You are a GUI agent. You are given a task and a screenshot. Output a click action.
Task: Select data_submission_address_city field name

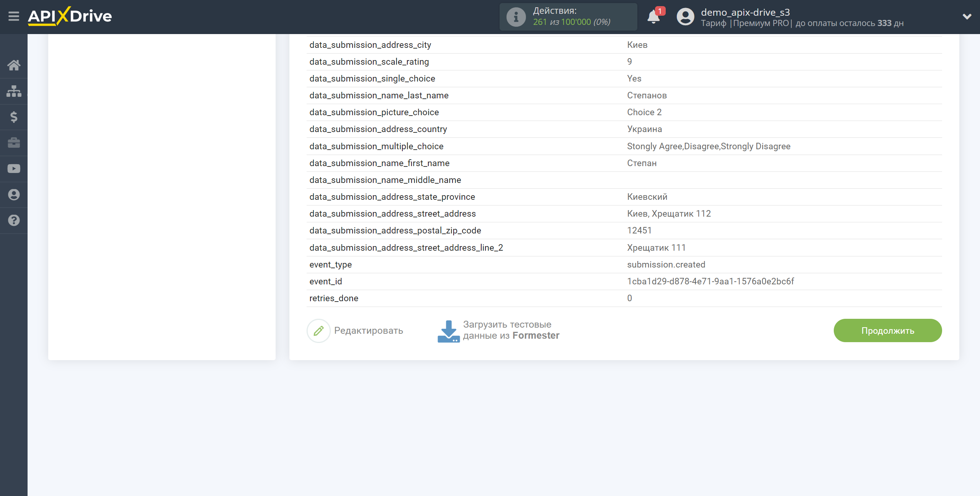370,45
